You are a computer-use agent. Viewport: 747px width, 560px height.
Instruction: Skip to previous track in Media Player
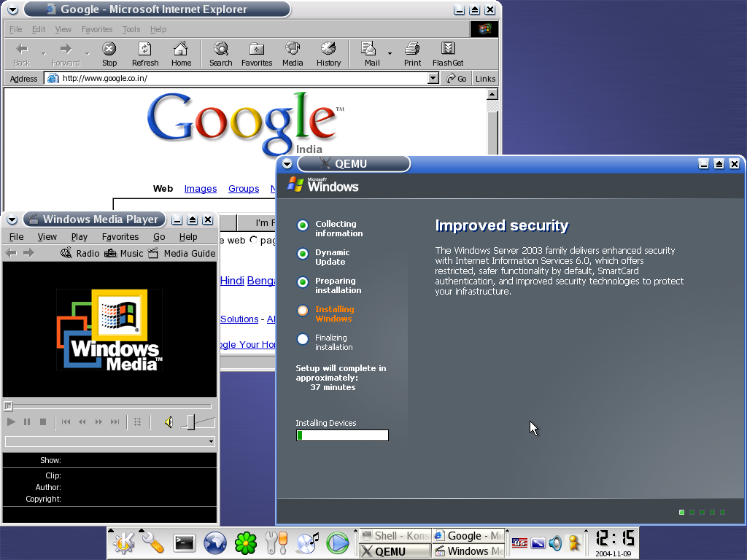[x=66, y=422]
